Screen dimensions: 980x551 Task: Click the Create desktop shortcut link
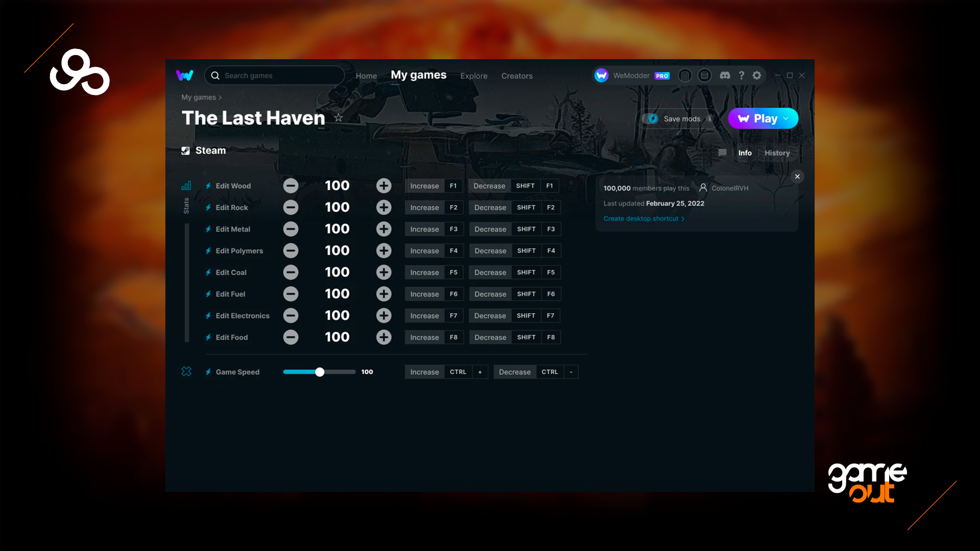point(641,218)
